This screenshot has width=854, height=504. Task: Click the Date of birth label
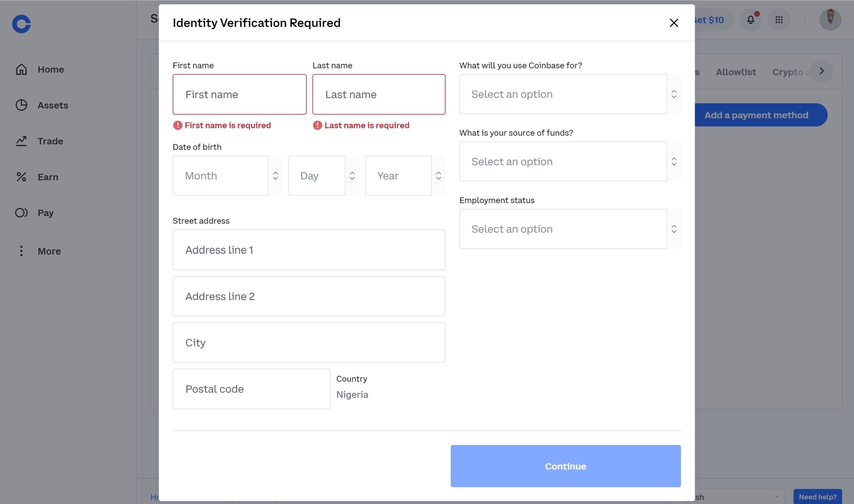tap(197, 147)
